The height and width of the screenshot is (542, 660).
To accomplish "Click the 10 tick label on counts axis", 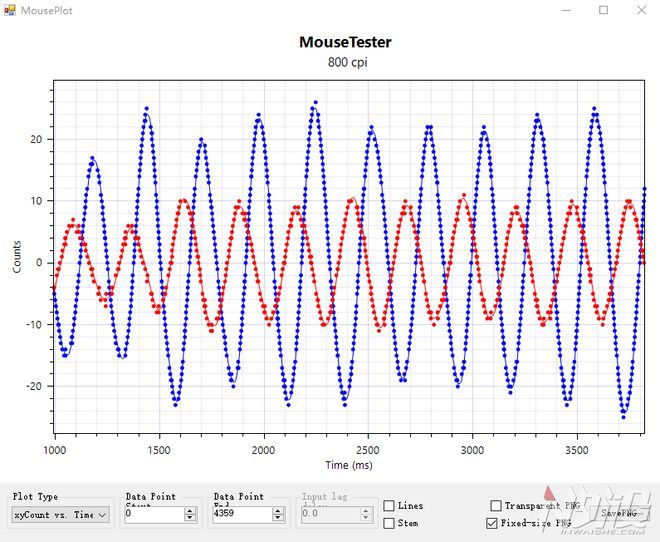I will (37, 201).
